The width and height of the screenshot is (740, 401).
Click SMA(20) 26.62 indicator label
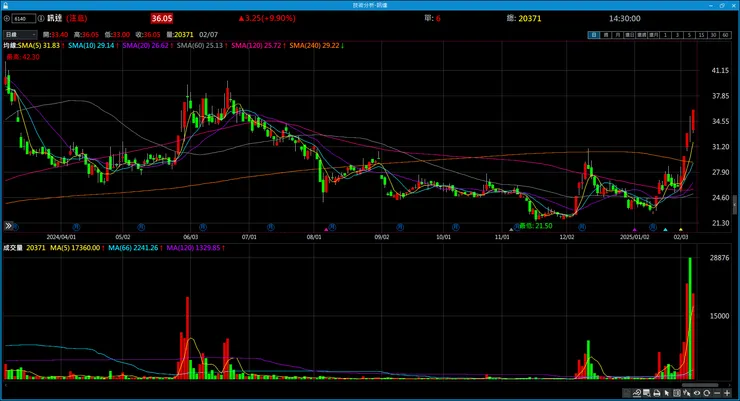click(145, 45)
